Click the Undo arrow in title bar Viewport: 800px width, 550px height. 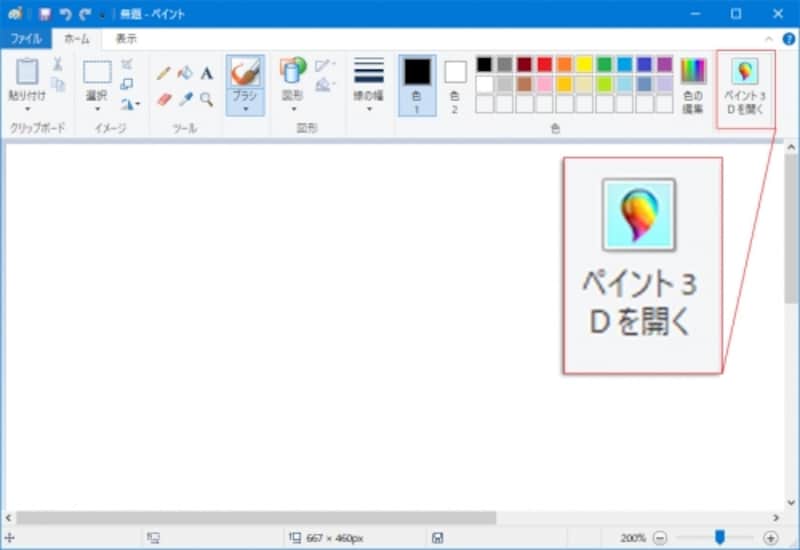click(65, 14)
